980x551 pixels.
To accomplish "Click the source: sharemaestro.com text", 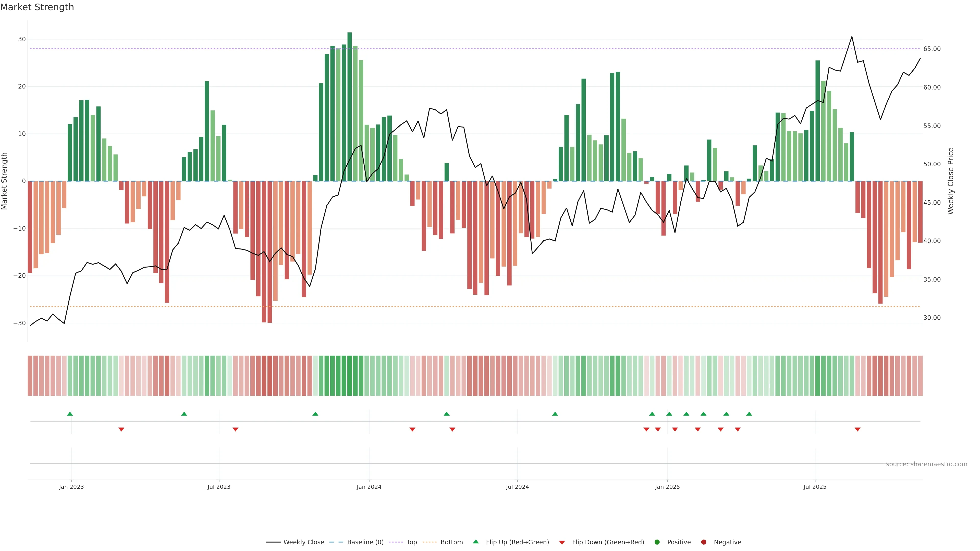I will (x=926, y=464).
